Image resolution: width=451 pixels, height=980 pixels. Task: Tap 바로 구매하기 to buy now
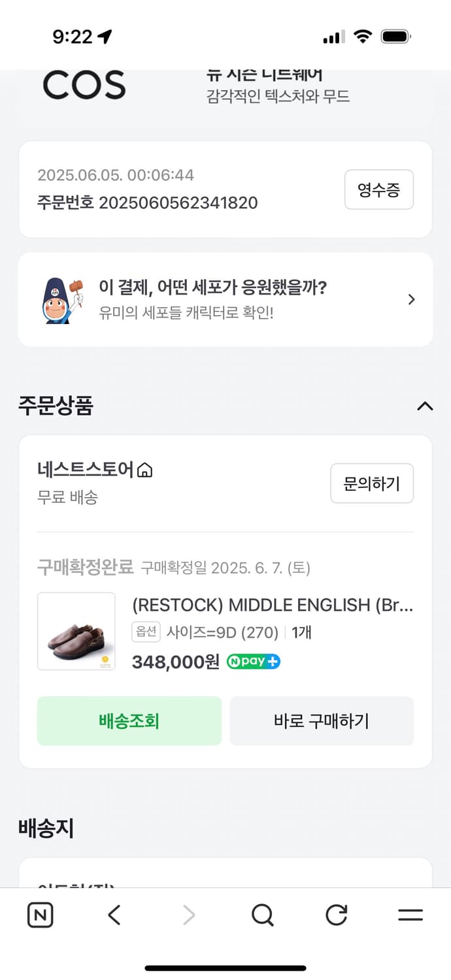coord(322,721)
